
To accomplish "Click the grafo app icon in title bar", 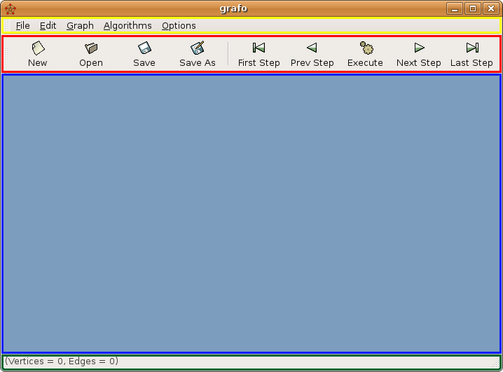I will (x=10, y=9).
